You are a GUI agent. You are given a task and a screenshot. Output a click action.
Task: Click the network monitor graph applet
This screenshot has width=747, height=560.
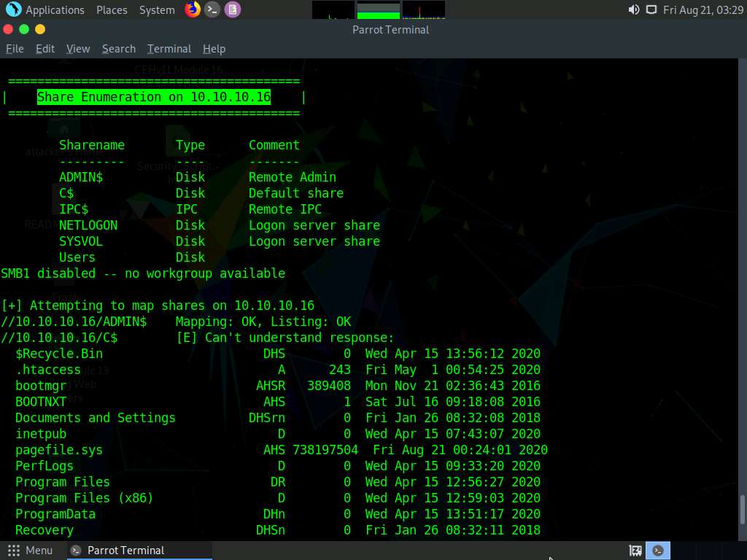coord(424,10)
